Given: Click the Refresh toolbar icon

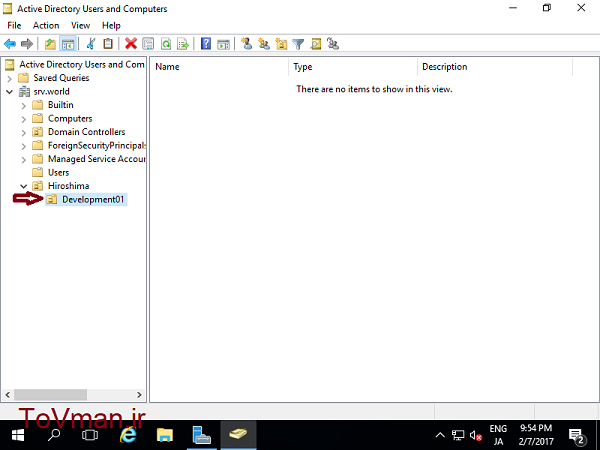Looking at the screenshot, I should point(166,44).
